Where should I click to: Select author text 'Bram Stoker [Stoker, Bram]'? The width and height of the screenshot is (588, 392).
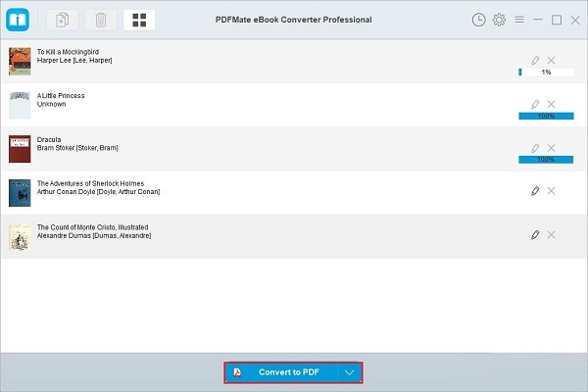point(77,148)
